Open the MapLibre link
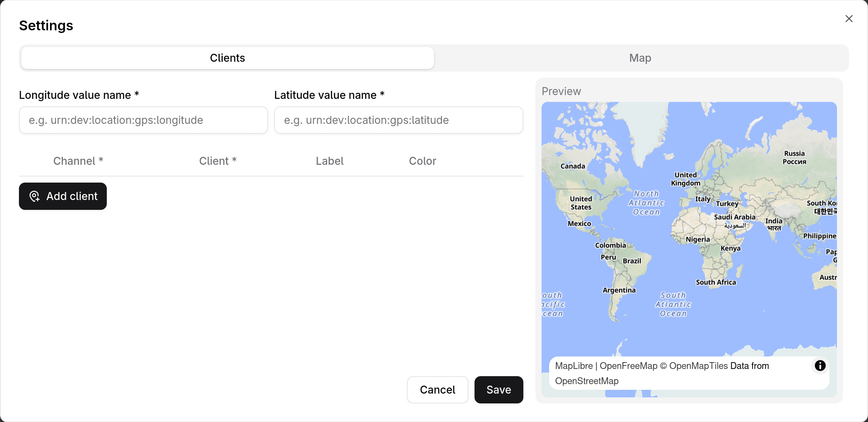 click(x=574, y=366)
